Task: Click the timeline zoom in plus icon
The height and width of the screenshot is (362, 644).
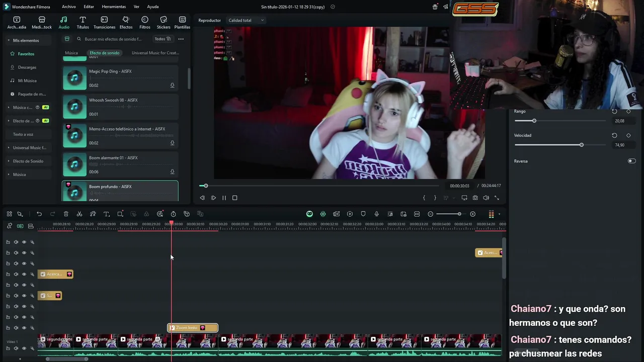Action: [x=472, y=214]
